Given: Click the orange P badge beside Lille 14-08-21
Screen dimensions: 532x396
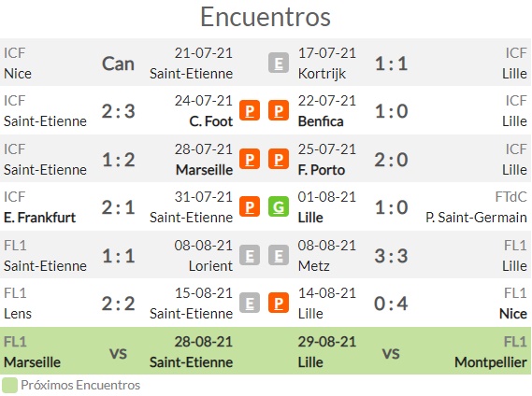Looking at the screenshot, I should [x=279, y=303].
